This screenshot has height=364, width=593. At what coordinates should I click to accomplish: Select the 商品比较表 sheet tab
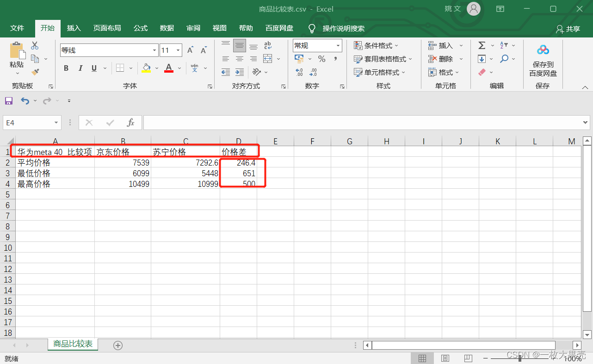(x=73, y=344)
